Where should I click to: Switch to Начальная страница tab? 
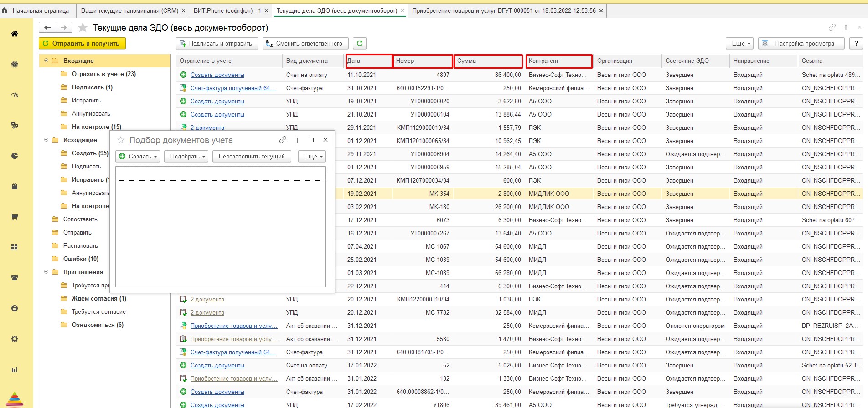[x=36, y=10]
